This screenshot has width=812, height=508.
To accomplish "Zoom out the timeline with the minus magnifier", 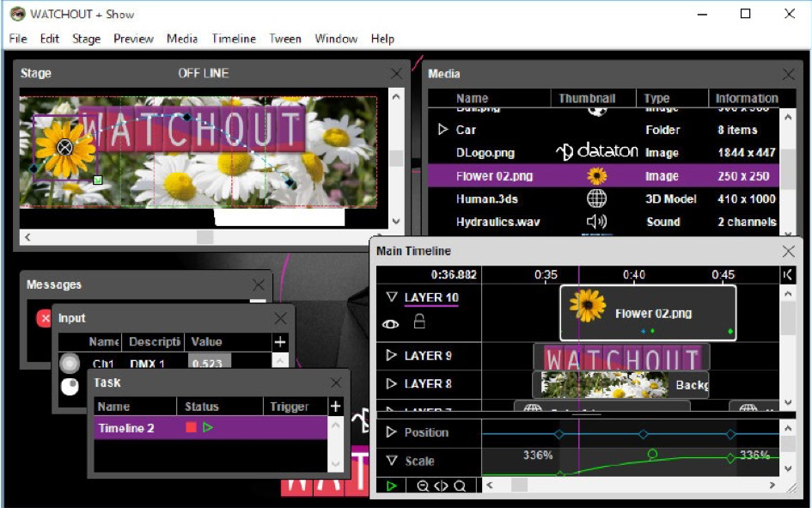I will click(423, 486).
